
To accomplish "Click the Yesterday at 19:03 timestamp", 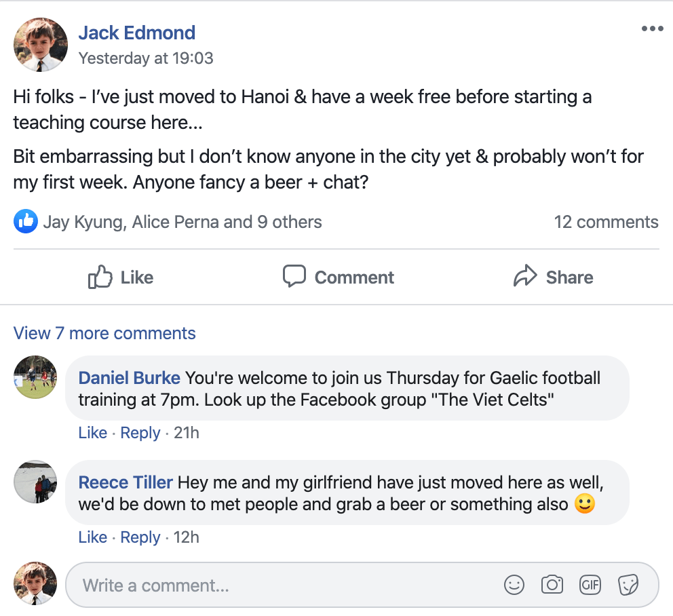I will click(146, 58).
